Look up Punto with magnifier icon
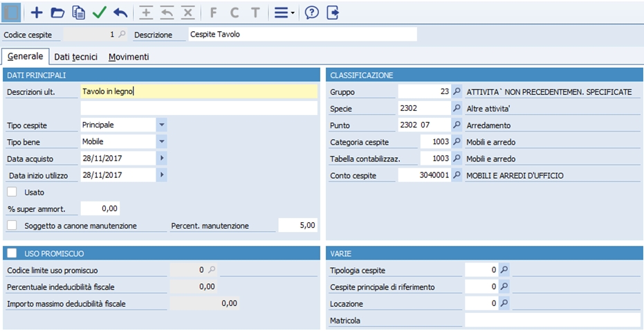 tap(457, 125)
